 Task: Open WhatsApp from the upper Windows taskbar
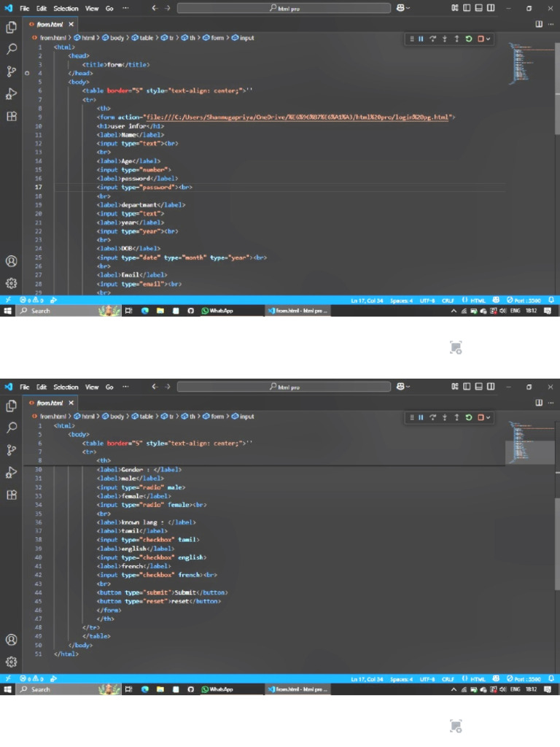click(217, 311)
